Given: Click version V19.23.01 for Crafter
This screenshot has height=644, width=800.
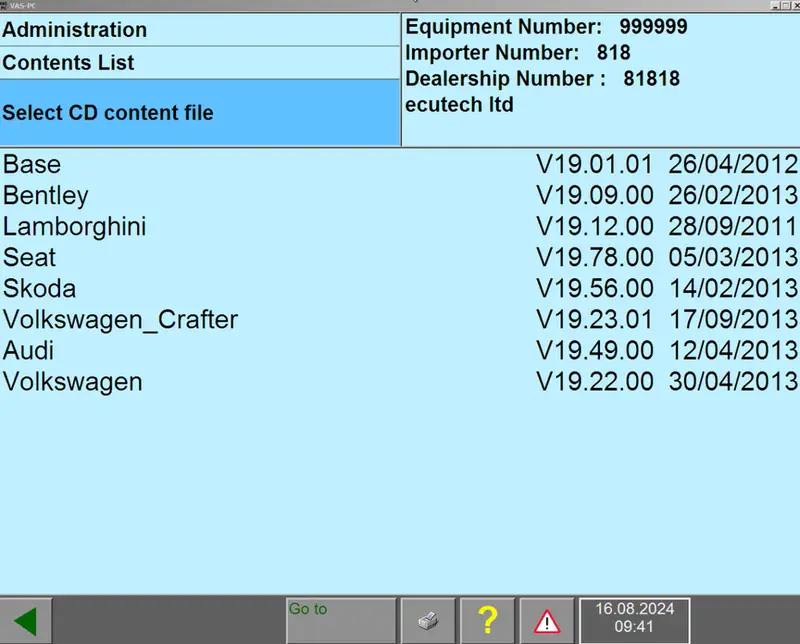Looking at the screenshot, I should tap(594, 319).
